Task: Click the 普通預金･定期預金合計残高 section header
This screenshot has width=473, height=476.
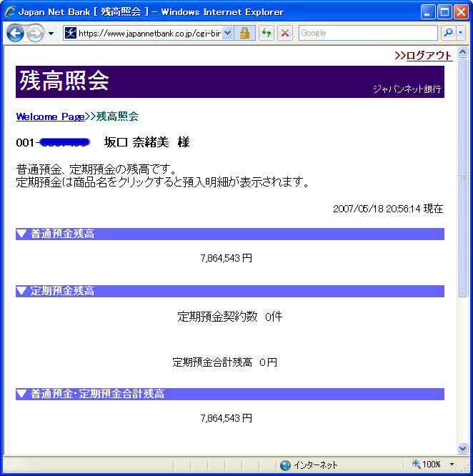Action: tap(230, 394)
